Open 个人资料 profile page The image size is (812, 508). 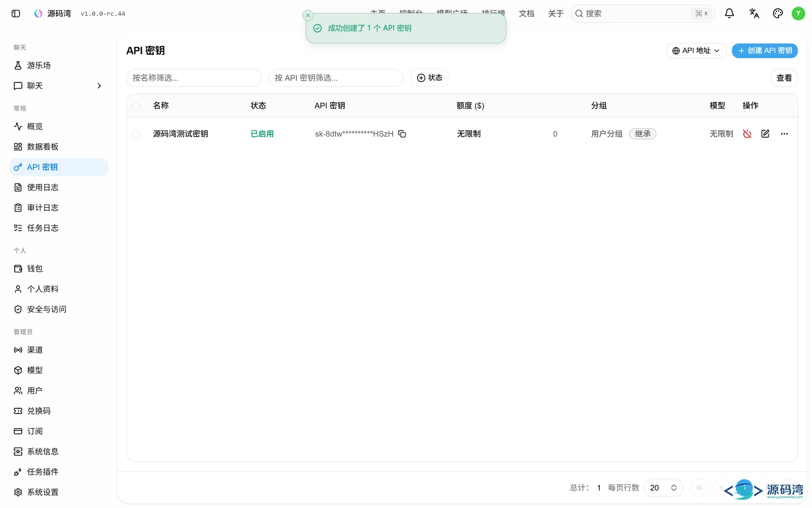click(59, 289)
